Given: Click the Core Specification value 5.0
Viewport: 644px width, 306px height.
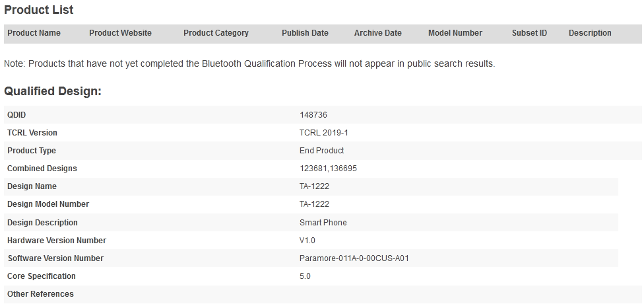Looking at the screenshot, I should (x=305, y=276).
